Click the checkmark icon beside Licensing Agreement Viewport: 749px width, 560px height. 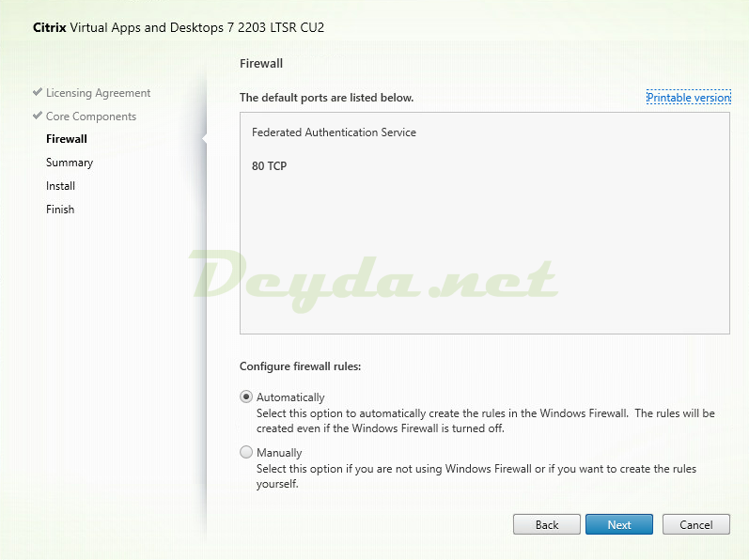point(38,93)
